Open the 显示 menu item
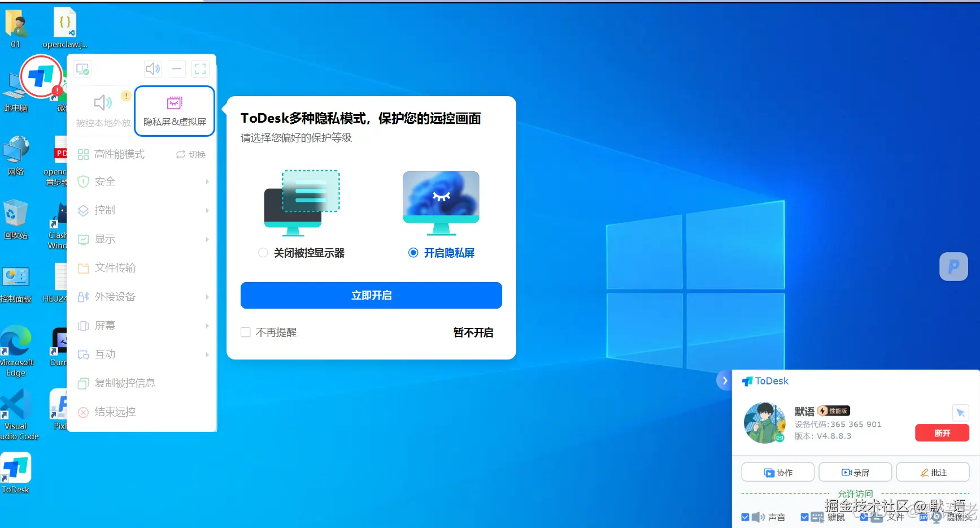The width and height of the screenshot is (980, 528). [x=142, y=239]
